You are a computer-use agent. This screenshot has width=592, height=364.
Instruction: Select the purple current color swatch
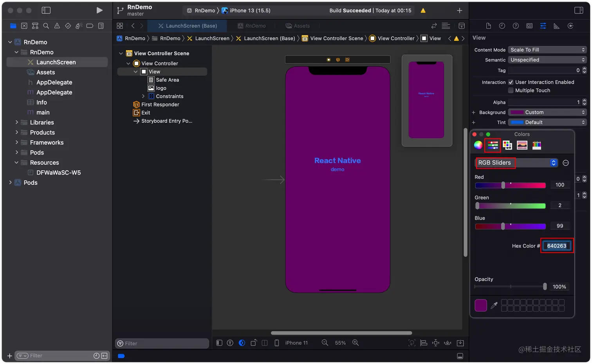point(481,305)
